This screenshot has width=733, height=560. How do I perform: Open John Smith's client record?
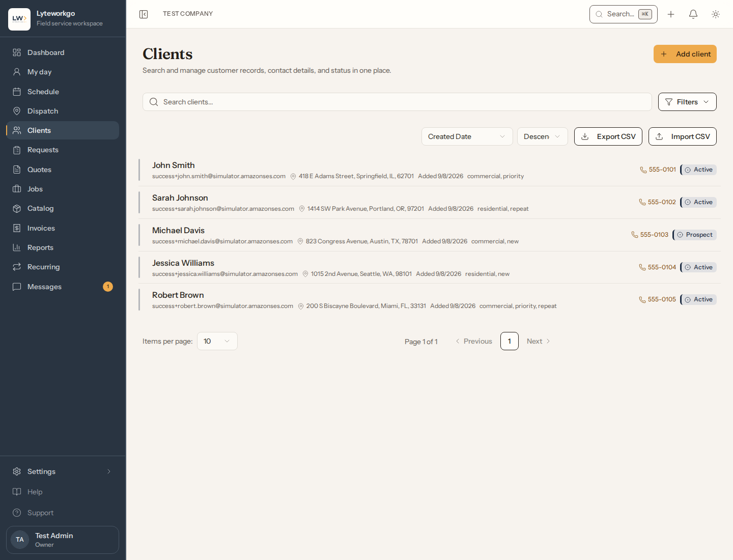pos(430,170)
